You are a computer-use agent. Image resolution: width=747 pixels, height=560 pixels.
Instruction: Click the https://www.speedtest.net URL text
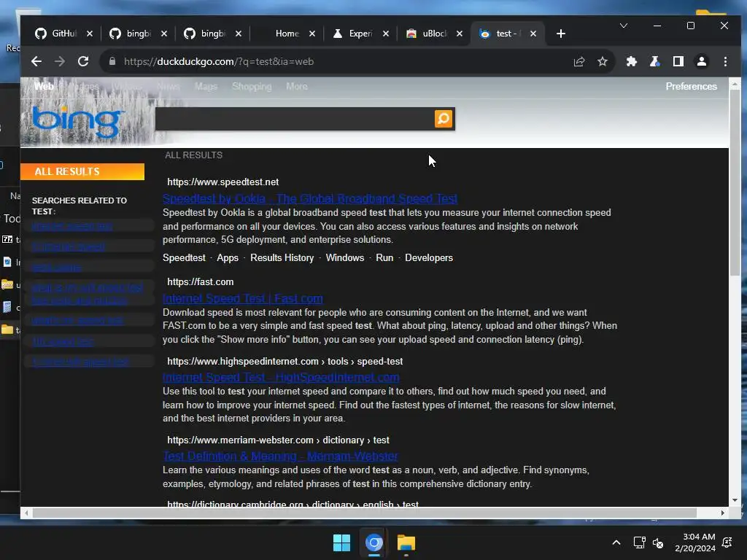point(223,182)
